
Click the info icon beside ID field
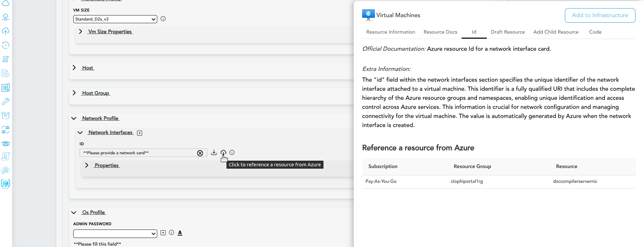click(232, 153)
